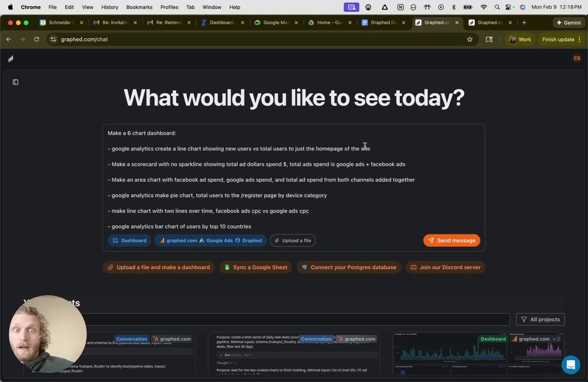Image resolution: width=588 pixels, height=382 pixels.
Task: Open the All projects filter
Action: coord(540,319)
